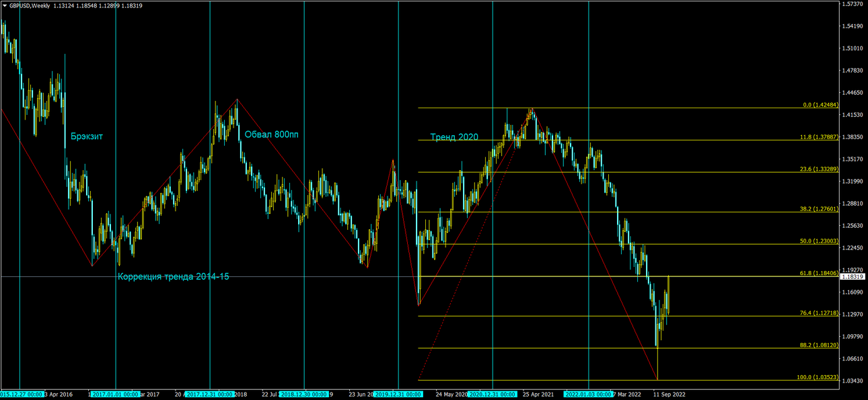This screenshot has height=400, width=868.
Task: Click the 2017.12.31 00:00 date marker
Action: 209,394
